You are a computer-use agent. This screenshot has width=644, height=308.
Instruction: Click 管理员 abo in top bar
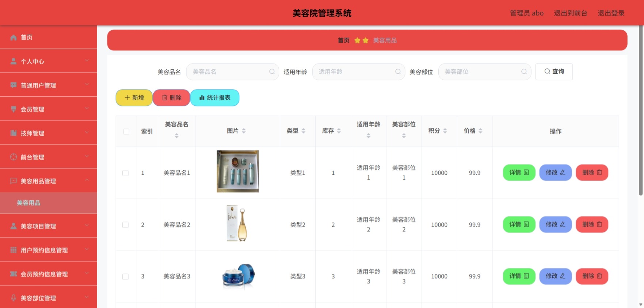527,13
